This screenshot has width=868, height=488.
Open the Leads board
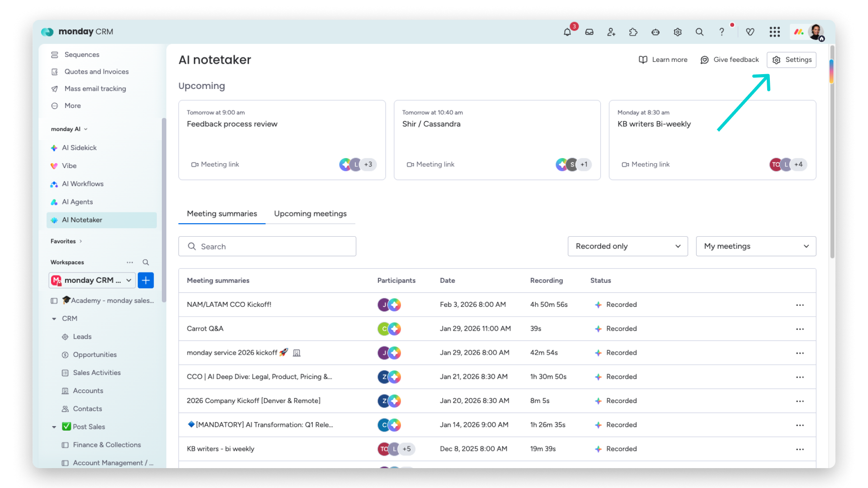82,337
